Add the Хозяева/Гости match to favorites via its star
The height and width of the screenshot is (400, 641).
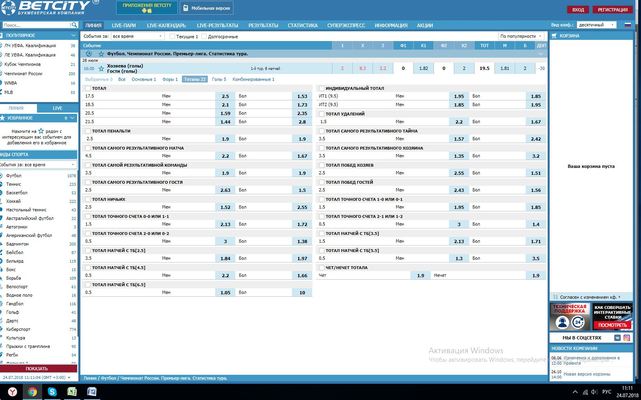(101, 68)
